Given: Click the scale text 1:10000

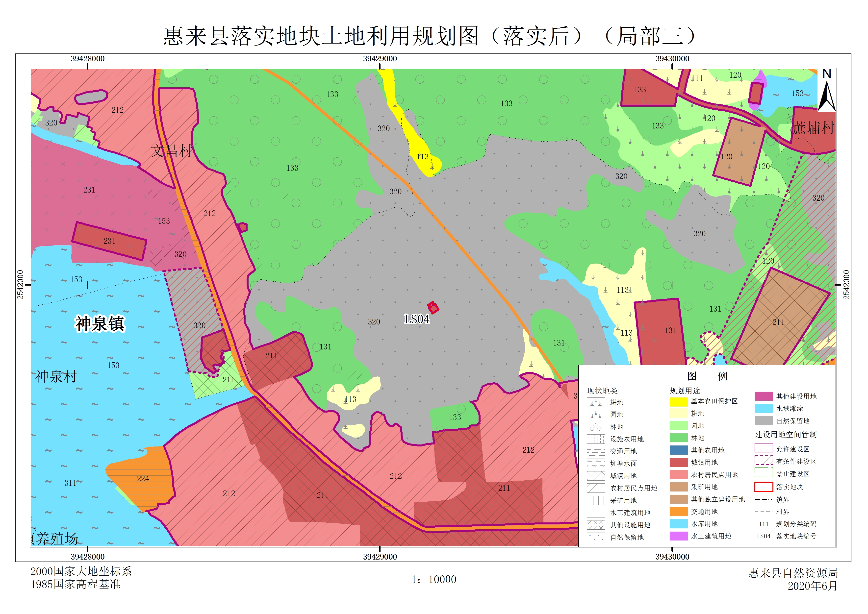Looking at the screenshot, I should coord(434,580).
